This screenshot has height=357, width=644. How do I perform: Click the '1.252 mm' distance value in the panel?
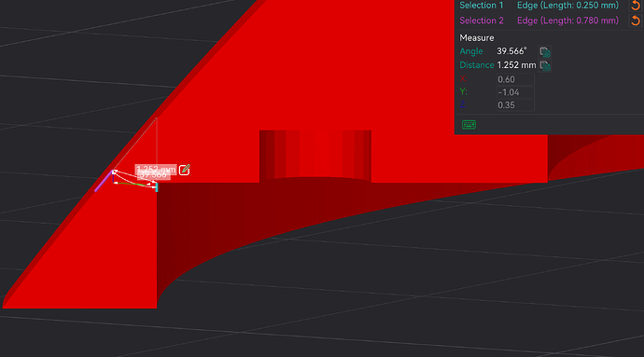point(516,65)
